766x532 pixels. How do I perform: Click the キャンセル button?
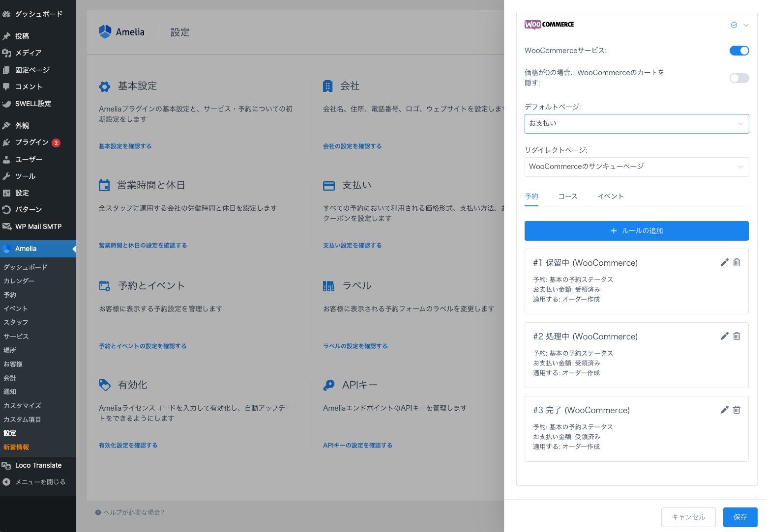[x=688, y=517]
